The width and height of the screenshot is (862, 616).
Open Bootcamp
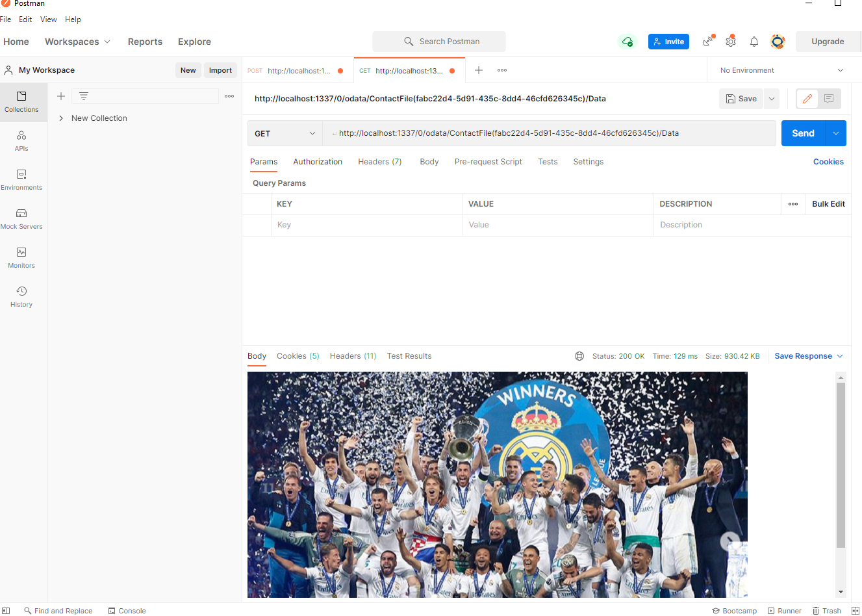click(735, 611)
